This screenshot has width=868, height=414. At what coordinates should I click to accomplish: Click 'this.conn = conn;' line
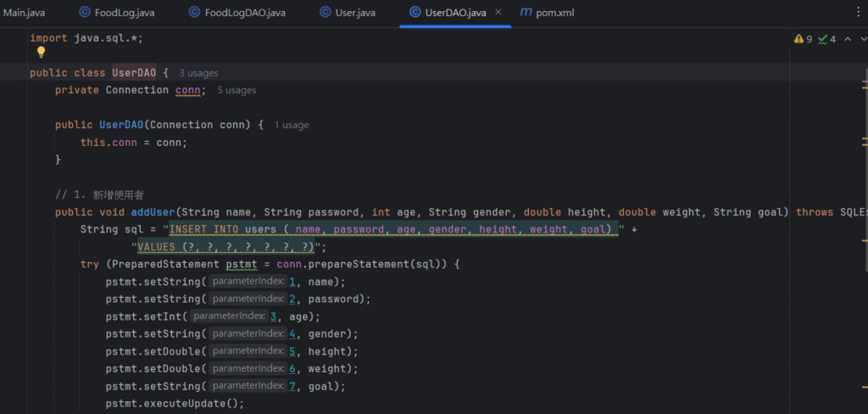coord(134,143)
